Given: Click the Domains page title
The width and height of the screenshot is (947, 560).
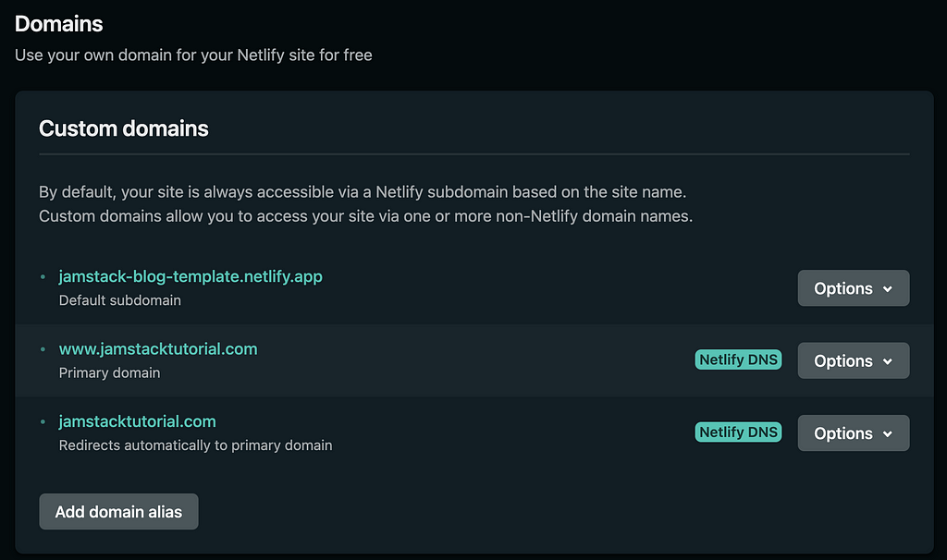Looking at the screenshot, I should click(x=58, y=23).
